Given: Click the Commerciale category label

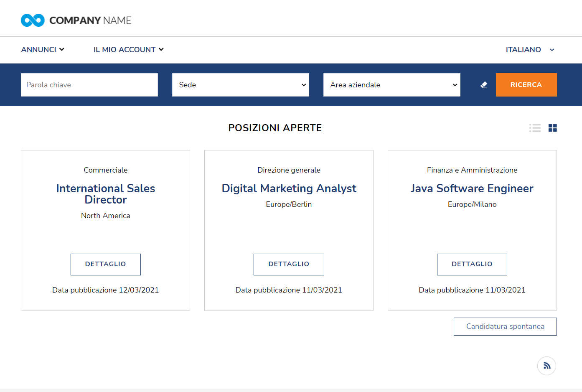Looking at the screenshot, I should [x=106, y=170].
